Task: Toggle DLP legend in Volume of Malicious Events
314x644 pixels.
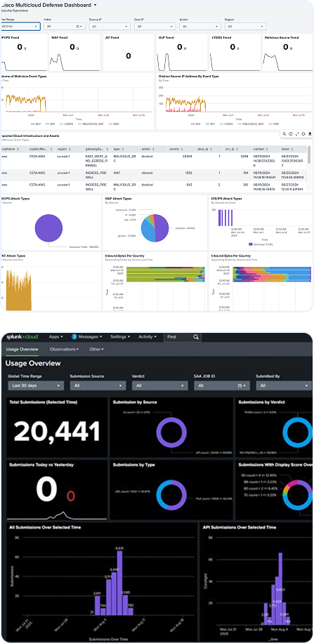Action: (35, 123)
